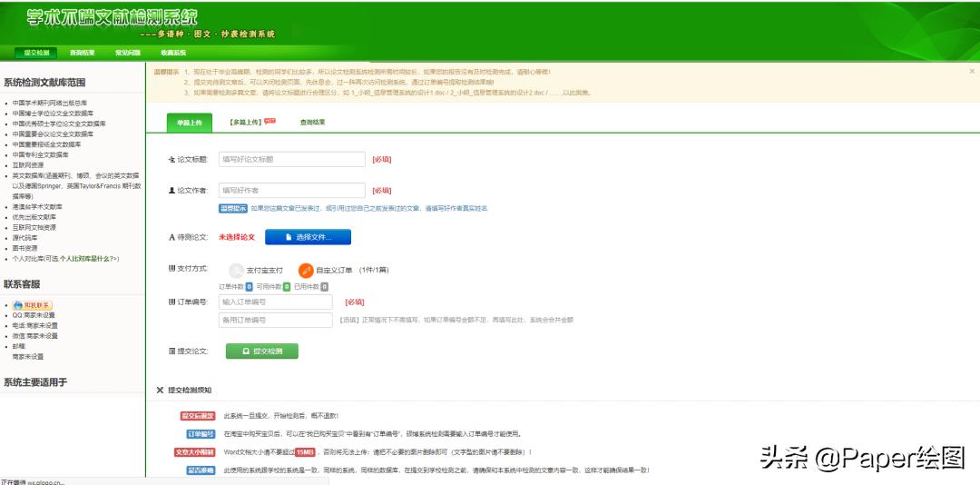Image resolution: width=980 pixels, height=485 pixels.
Task: Click the barcode icon beside 支付方式
Action: point(171,269)
